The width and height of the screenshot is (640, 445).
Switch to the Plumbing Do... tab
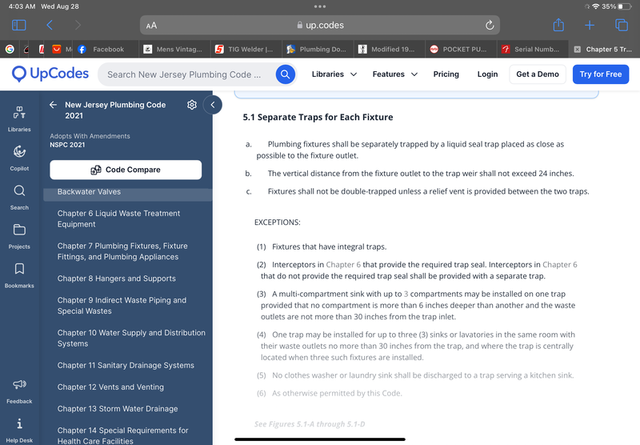click(x=317, y=49)
